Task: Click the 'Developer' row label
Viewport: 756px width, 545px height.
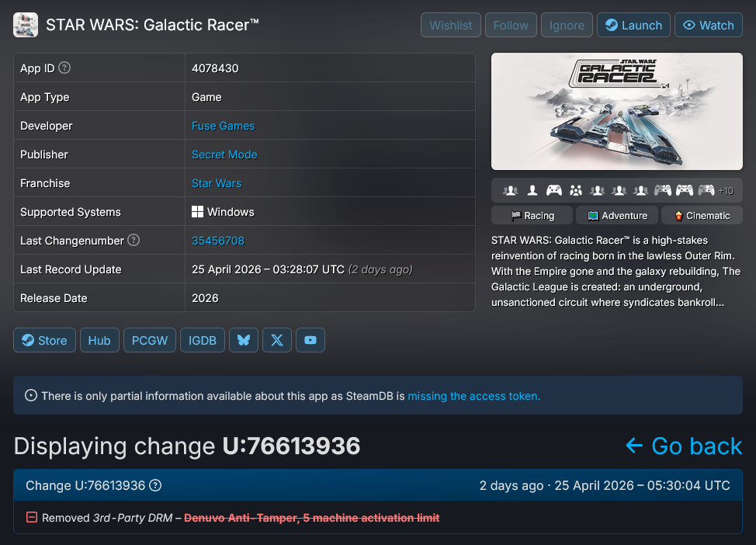Action: click(47, 126)
